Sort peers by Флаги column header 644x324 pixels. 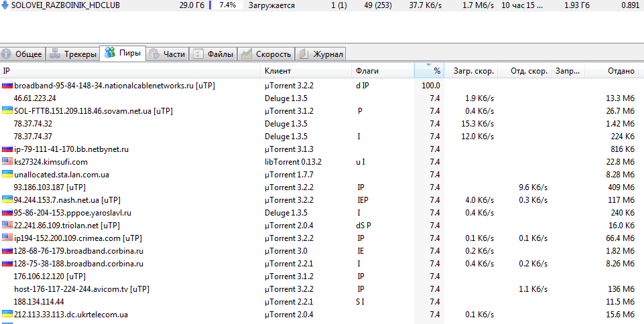pos(383,71)
